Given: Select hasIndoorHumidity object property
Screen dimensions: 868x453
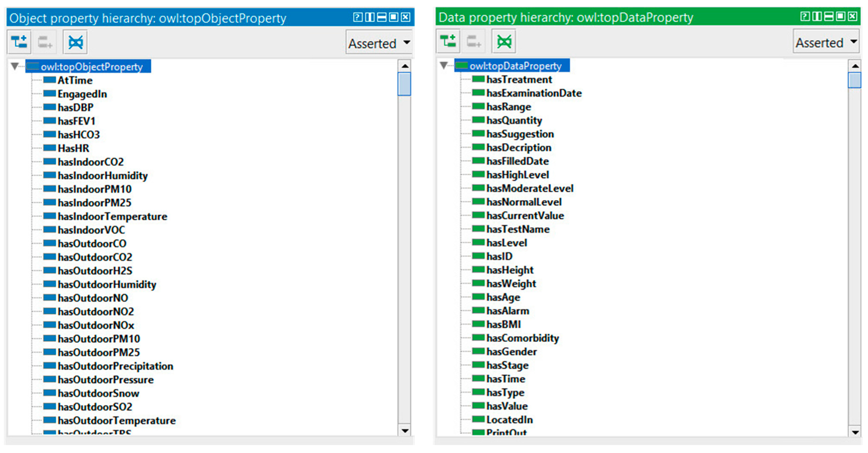Looking at the screenshot, I should [x=102, y=176].
